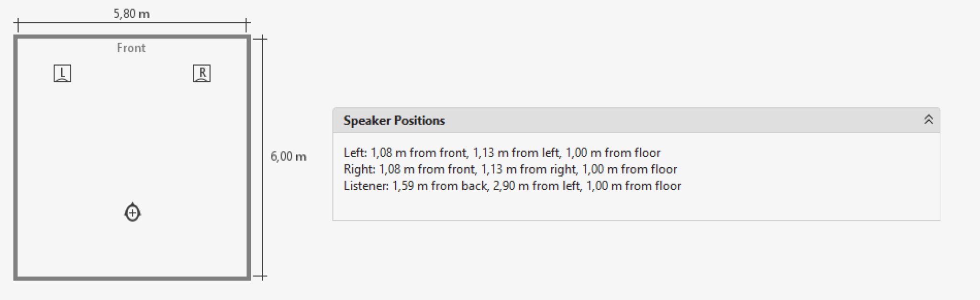
Task: Click top end tick of length dimension line
Action: point(260,39)
